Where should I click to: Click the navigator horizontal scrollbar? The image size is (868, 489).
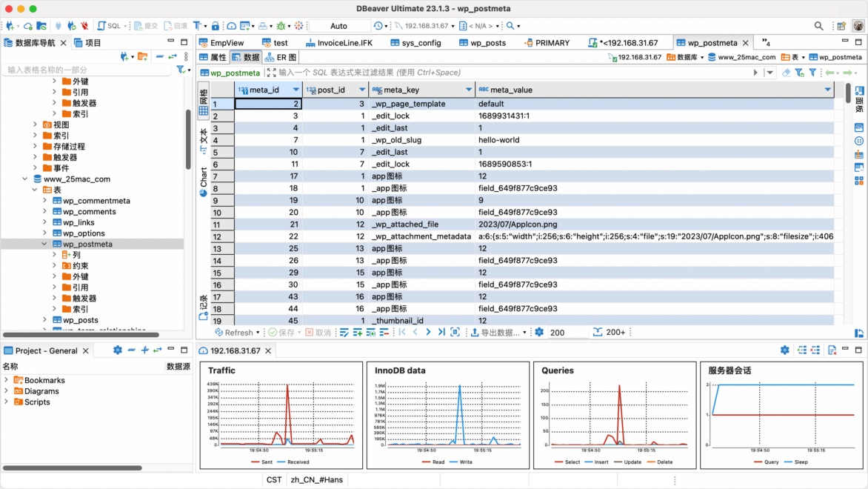[x=81, y=334]
